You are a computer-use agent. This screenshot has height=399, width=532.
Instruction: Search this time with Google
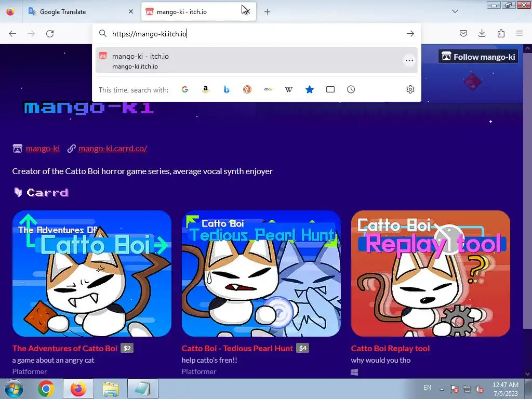(x=185, y=89)
